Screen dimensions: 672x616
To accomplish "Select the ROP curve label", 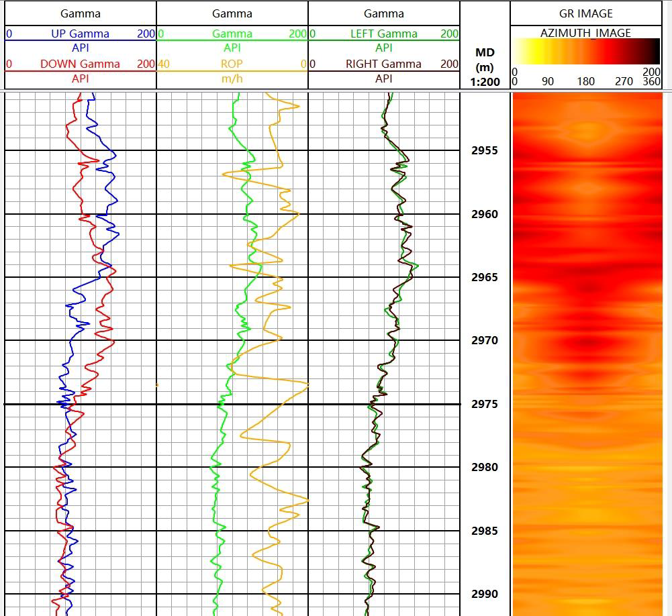I will pyautogui.click(x=232, y=64).
